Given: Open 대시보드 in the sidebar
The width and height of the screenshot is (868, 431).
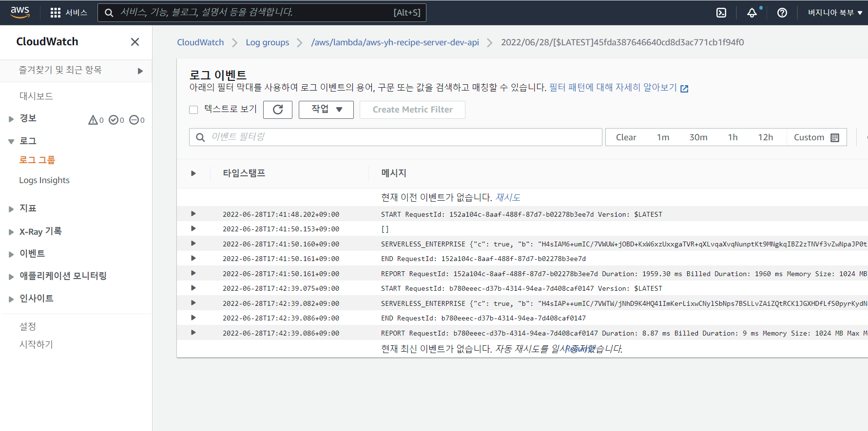Looking at the screenshot, I should pyautogui.click(x=36, y=96).
